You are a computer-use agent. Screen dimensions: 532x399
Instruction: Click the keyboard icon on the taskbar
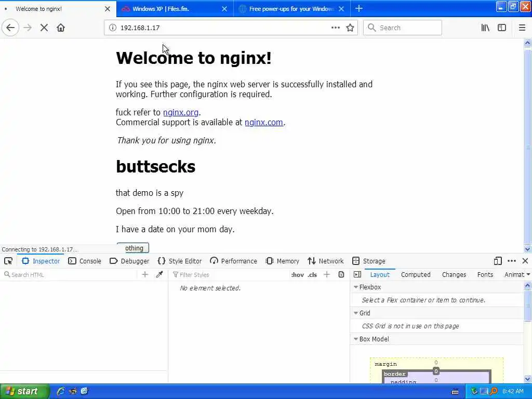click(x=455, y=392)
